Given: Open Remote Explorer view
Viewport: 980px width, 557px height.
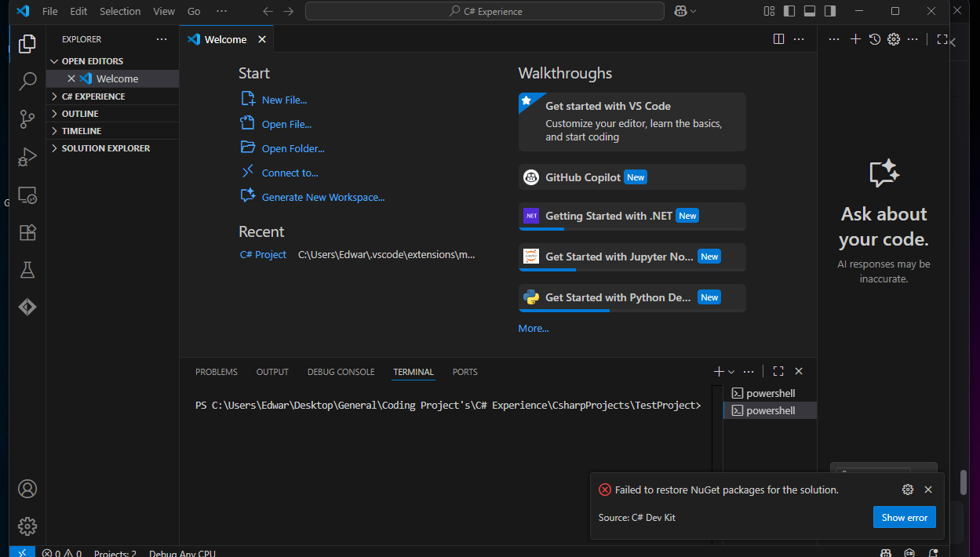Looking at the screenshot, I should click(x=27, y=195).
